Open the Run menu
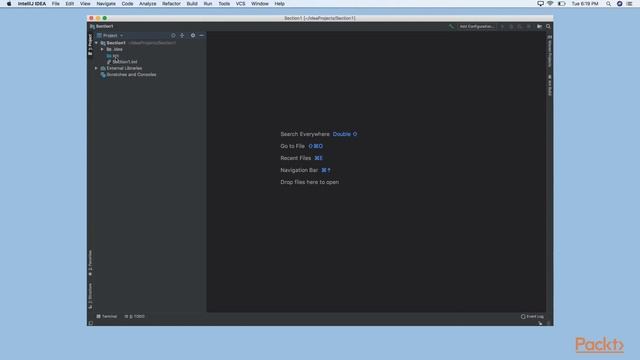Image resolution: width=640 pixels, height=360 pixels. 208,4
